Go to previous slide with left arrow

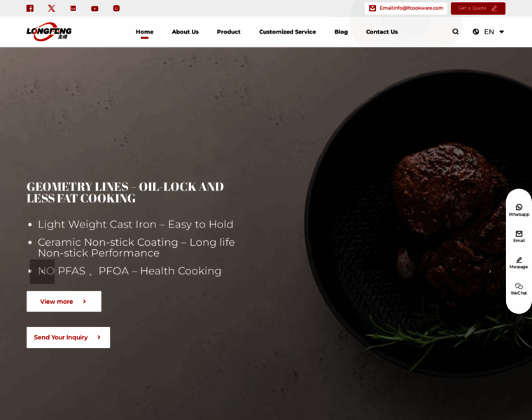click(42, 272)
